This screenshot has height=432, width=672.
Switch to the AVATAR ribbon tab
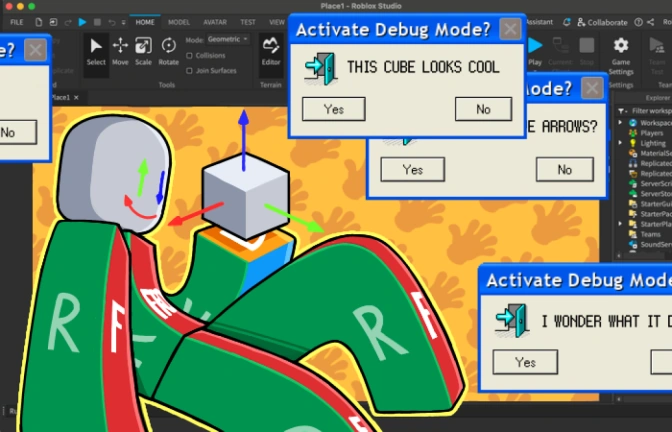[x=215, y=22]
